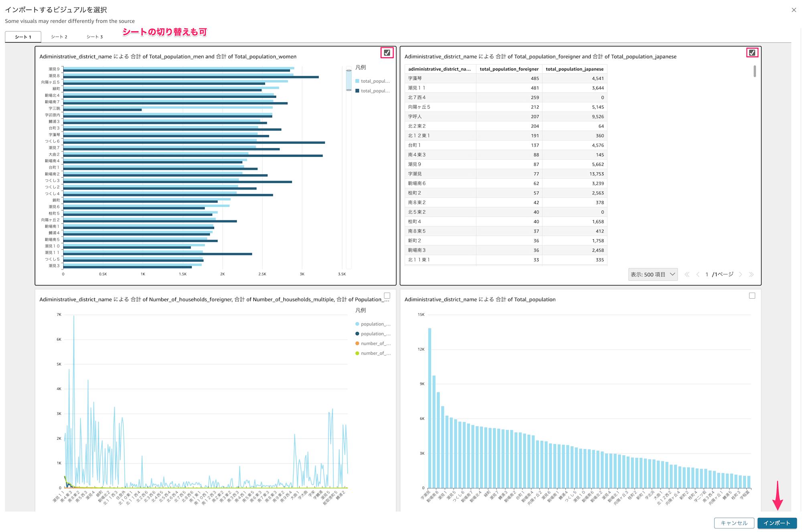Image resolution: width=802 pixels, height=532 pixels.
Task: Open the 表示: 500 項目 dropdown
Action: pyautogui.click(x=653, y=274)
